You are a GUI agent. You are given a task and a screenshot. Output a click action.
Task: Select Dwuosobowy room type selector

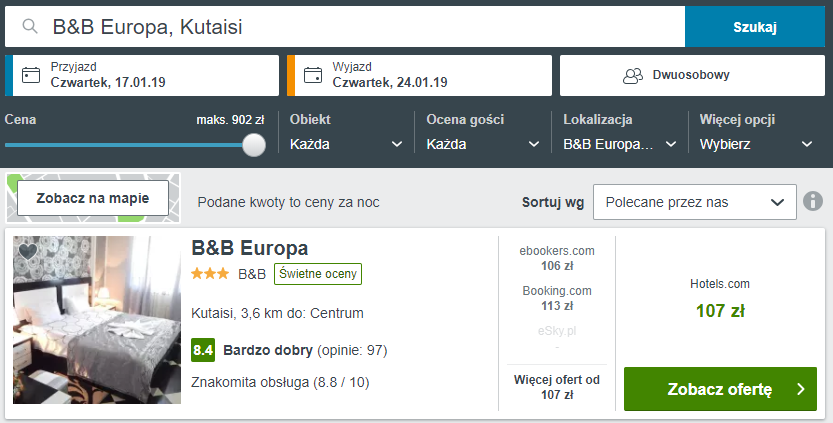tap(692, 75)
